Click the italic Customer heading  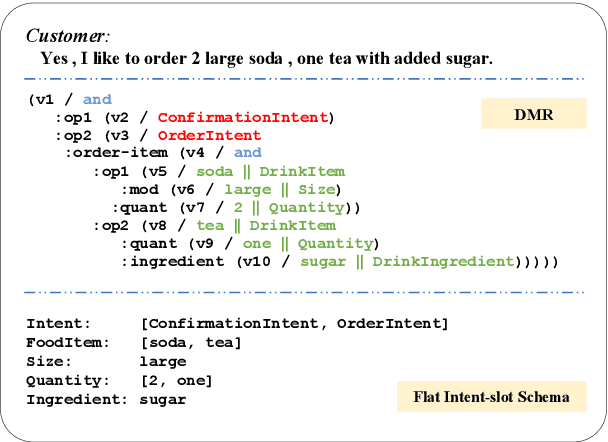[66, 36]
